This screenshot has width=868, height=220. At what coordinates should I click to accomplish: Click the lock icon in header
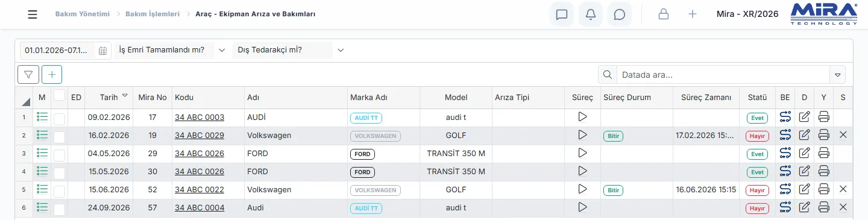pyautogui.click(x=664, y=14)
